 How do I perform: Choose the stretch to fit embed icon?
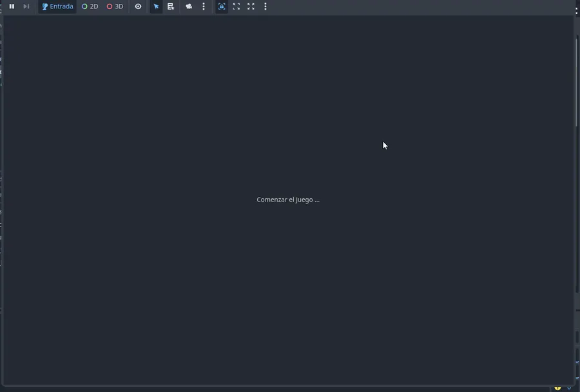[x=251, y=6]
